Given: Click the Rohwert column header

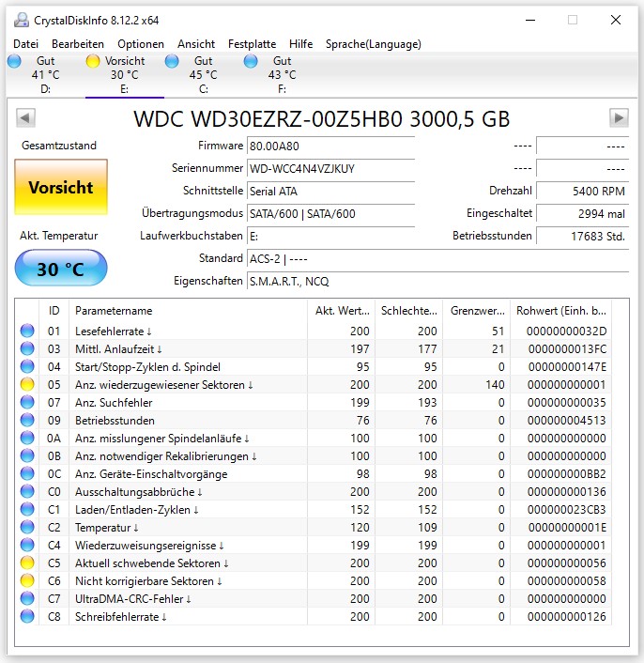Looking at the screenshot, I should [560, 311].
